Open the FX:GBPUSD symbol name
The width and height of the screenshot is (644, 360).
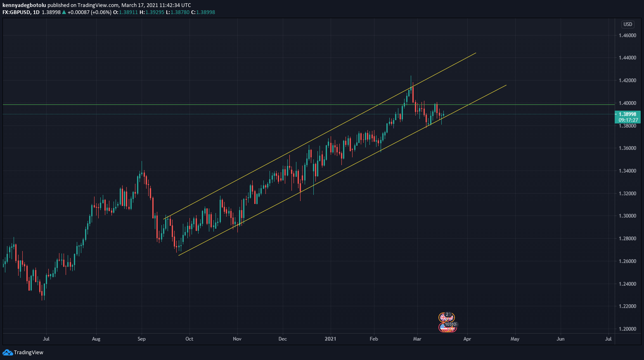[17, 12]
